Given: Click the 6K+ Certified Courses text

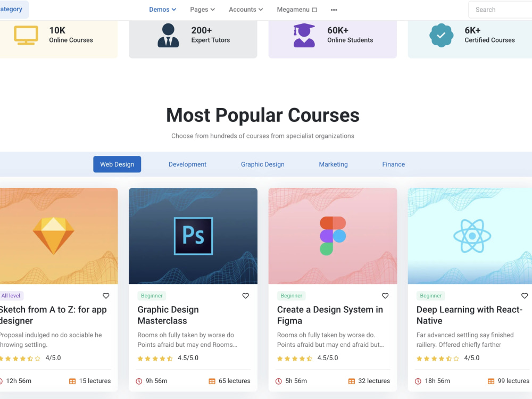Looking at the screenshot, I should pyautogui.click(x=489, y=35).
